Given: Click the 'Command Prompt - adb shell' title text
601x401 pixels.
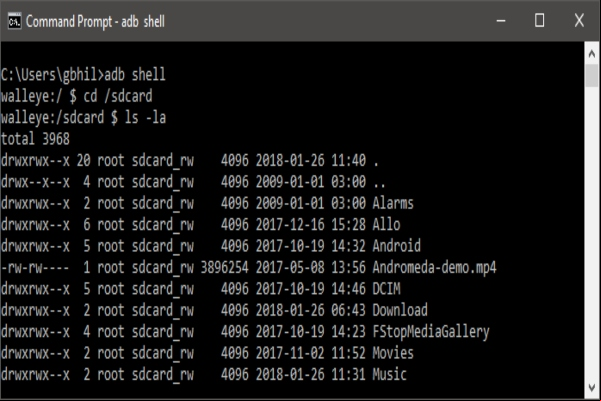Looking at the screenshot, I should point(95,21).
